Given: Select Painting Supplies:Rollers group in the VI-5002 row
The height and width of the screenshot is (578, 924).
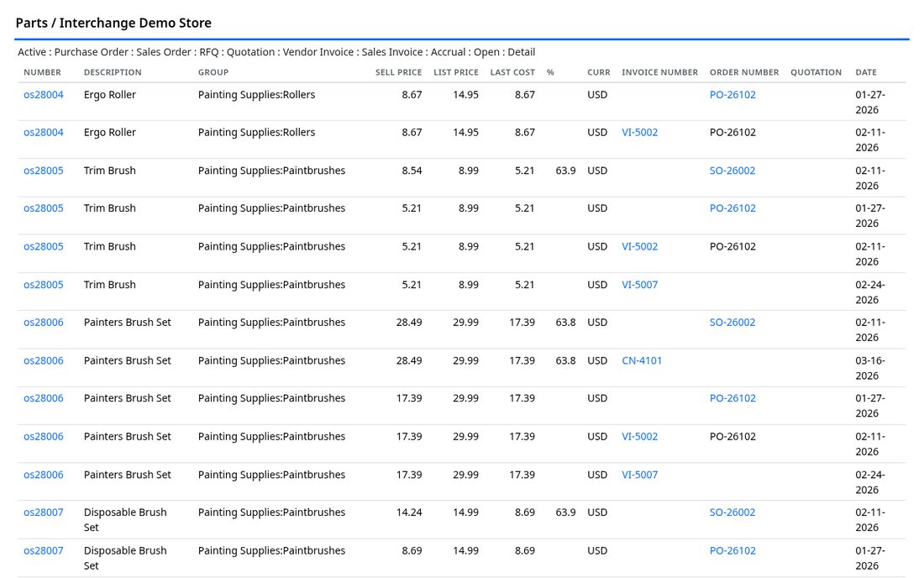Looking at the screenshot, I should 256,133.
